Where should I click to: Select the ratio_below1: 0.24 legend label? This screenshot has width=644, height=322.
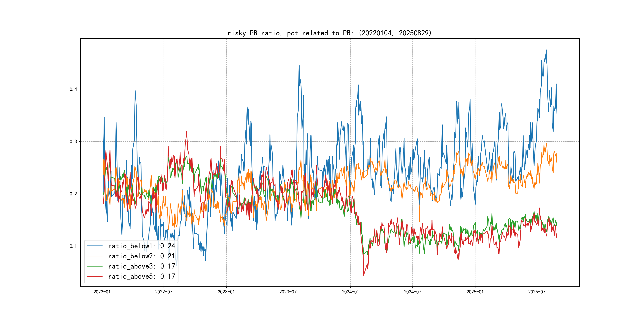[x=142, y=246]
